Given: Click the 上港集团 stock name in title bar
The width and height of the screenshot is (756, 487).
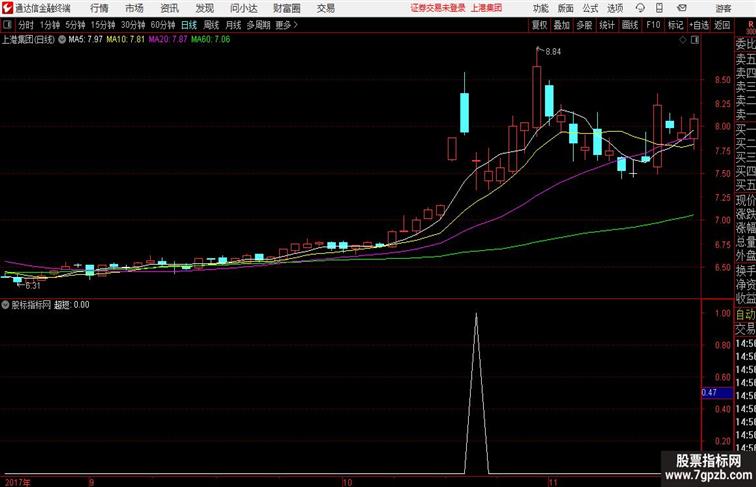Looking at the screenshot, I should [486, 8].
